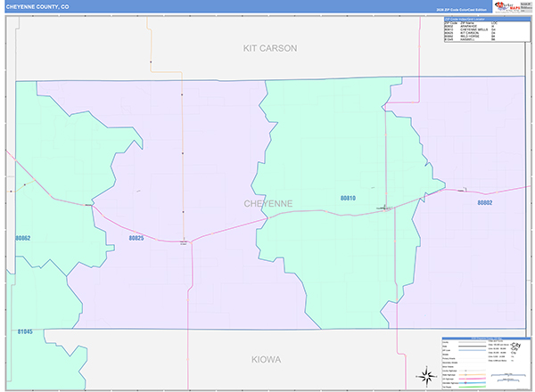535x392 pixels.
Task: Select ZIP code label 81045
Action: point(25,331)
